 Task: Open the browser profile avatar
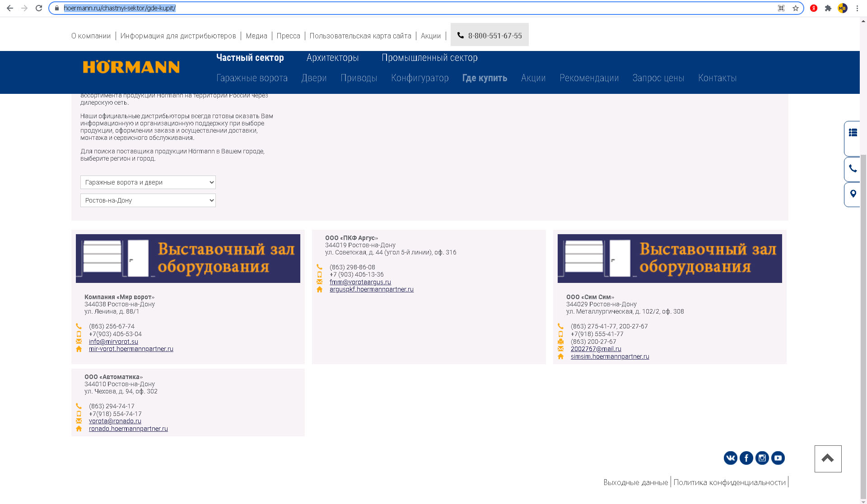coord(843,8)
